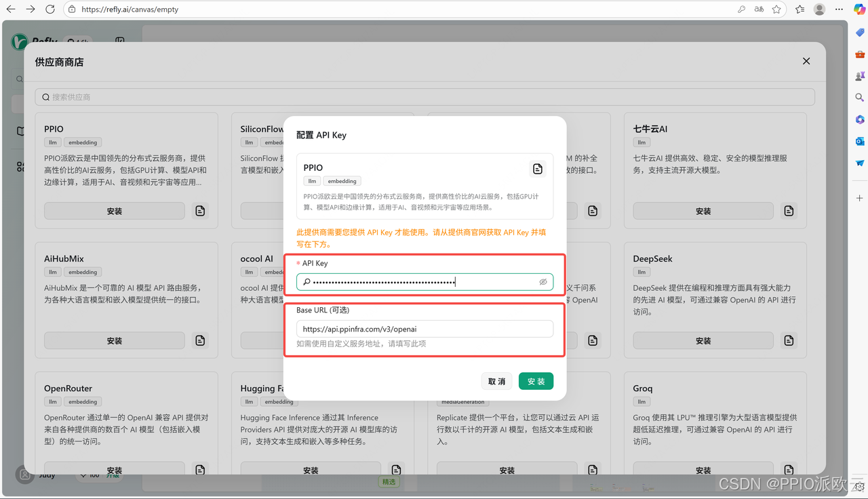The height and width of the screenshot is (499, 868).
Task: Open the browser profile avatar
Action: tap(819, 9)
